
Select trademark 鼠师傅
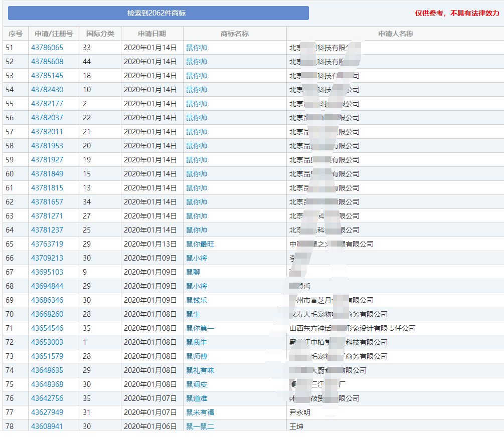pos(197,356)
